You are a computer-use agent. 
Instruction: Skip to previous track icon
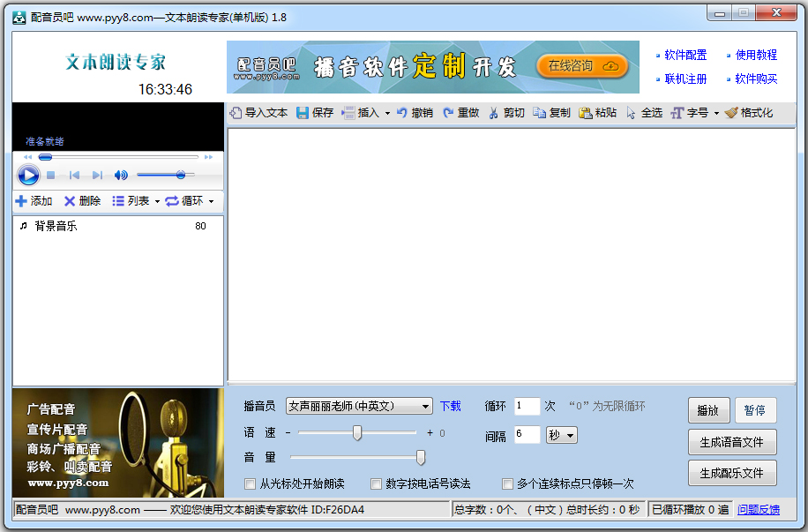coord(74,176)
